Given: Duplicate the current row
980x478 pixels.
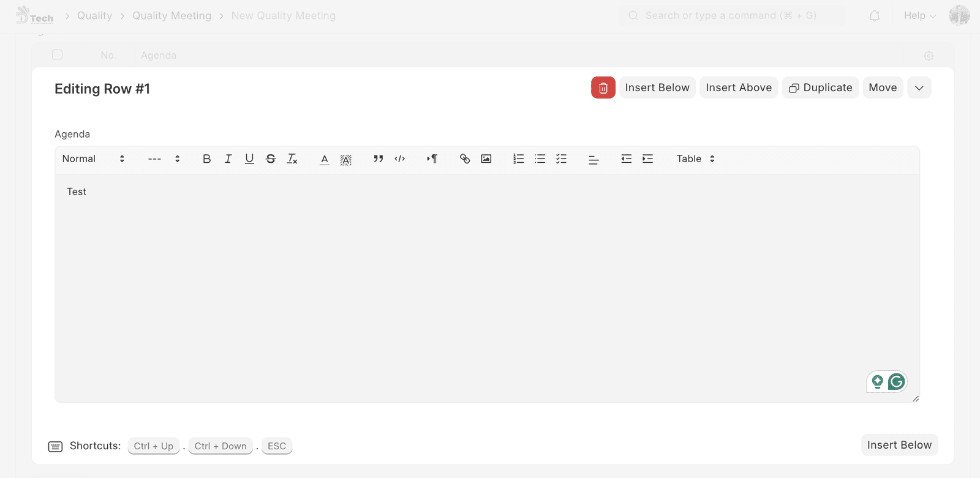Looking at the screenshot, I should [x=820, y=88].
